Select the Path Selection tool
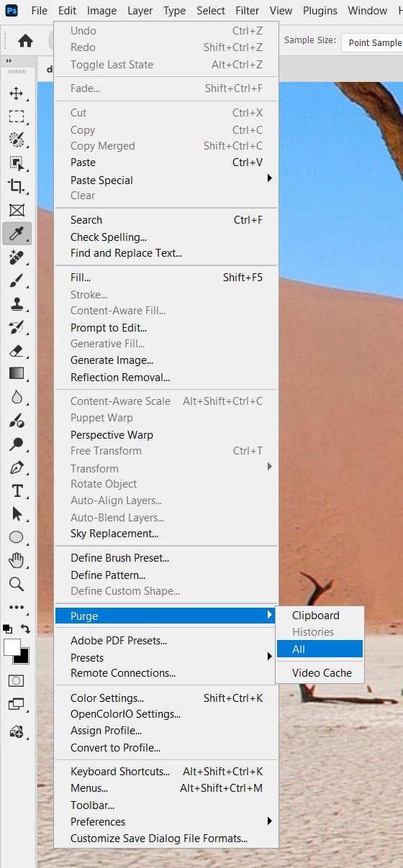 coord(17,513)
